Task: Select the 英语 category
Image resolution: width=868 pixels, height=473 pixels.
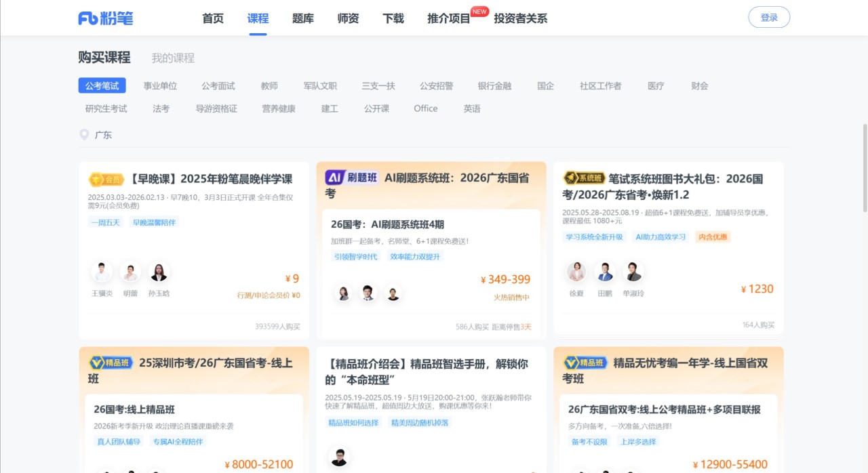Action: [x=472, y=108]
